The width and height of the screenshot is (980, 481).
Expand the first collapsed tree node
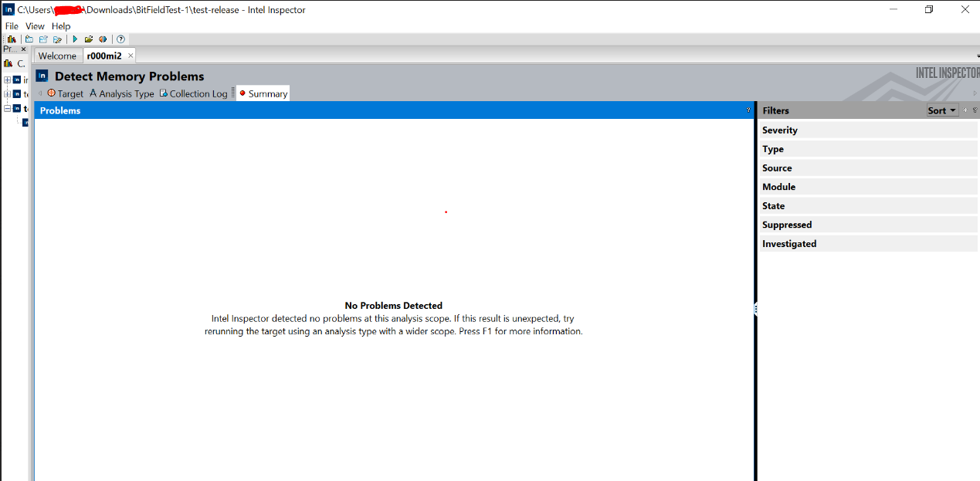pyautogui.click(x=7, y=79)
